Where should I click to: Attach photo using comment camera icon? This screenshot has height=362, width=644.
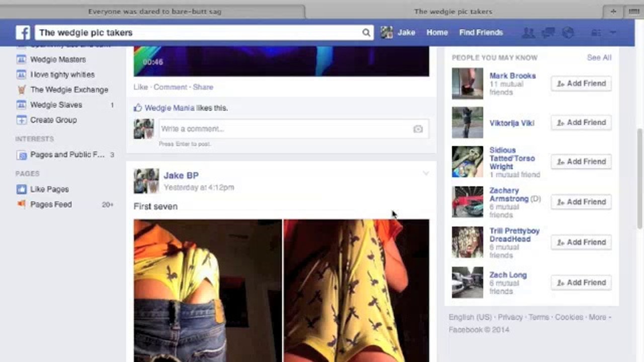tap(418, 129)
